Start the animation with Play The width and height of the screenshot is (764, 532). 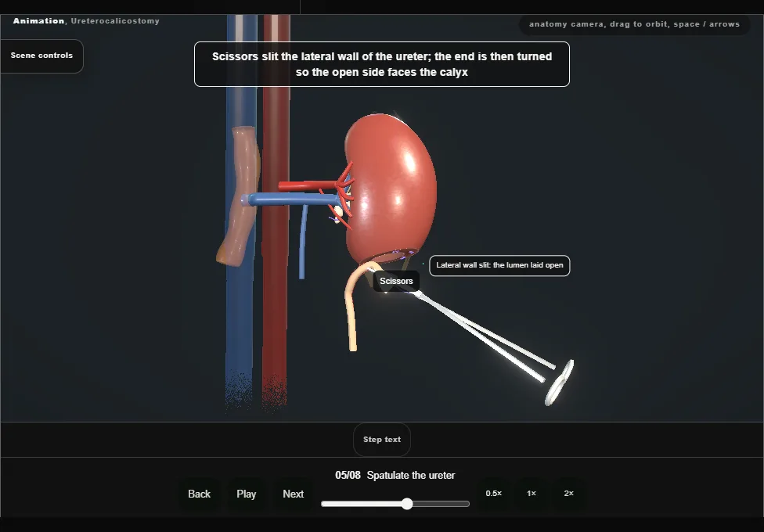(x=247, y=494)
